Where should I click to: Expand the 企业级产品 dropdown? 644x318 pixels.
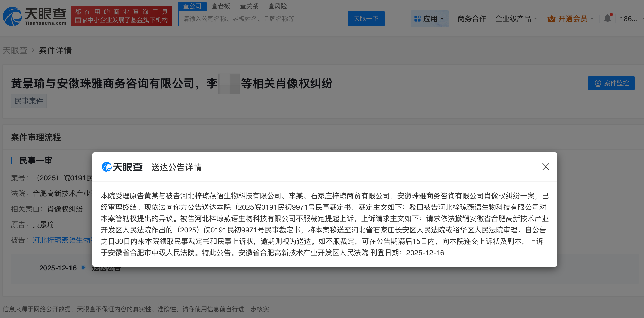coord(535,18)
